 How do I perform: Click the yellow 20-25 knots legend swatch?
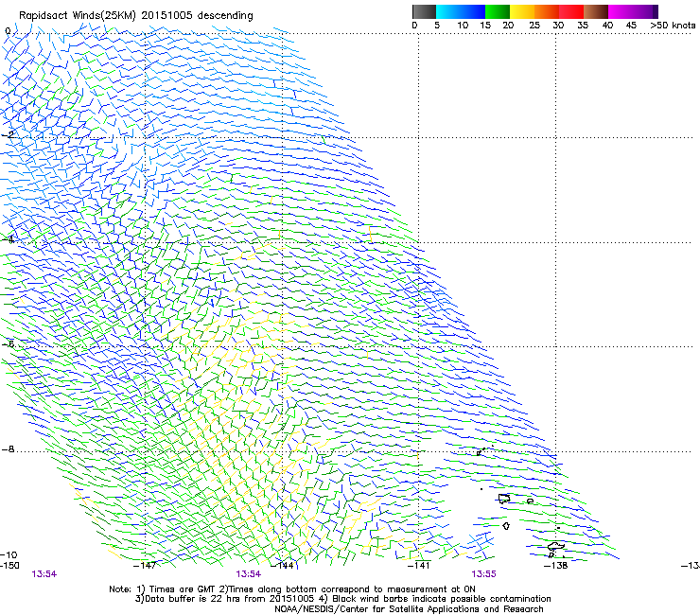[522, 11]
